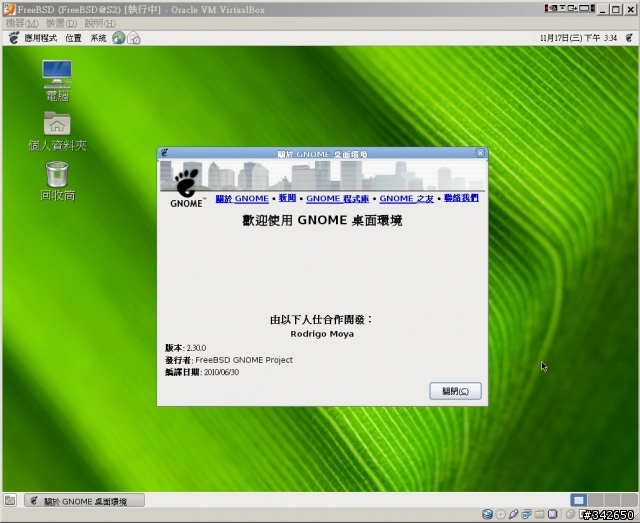Screen dimensions: 640x523
Task: Click the VirtualBox window title bar icon
Action: tap(9, 9)
